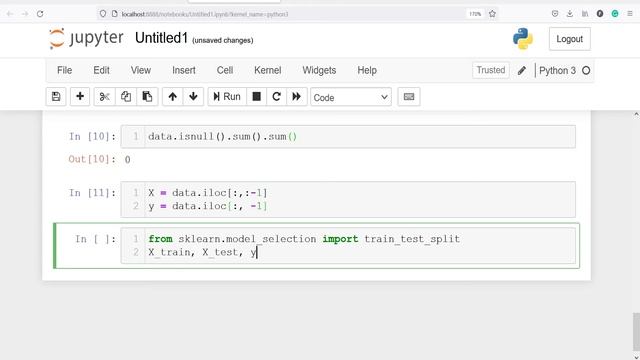Open the Widgets menu
The width and height of the screenshot is (640, 360).
(319, 70)
